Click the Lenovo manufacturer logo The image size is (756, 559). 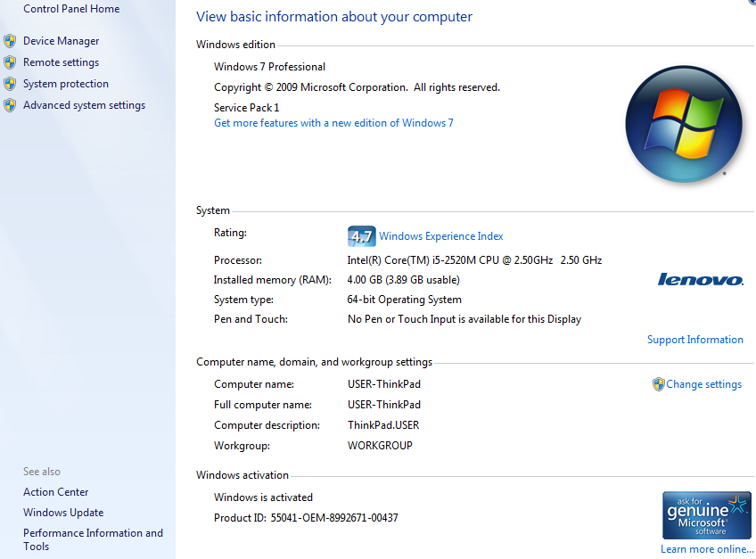click(701, 280)
